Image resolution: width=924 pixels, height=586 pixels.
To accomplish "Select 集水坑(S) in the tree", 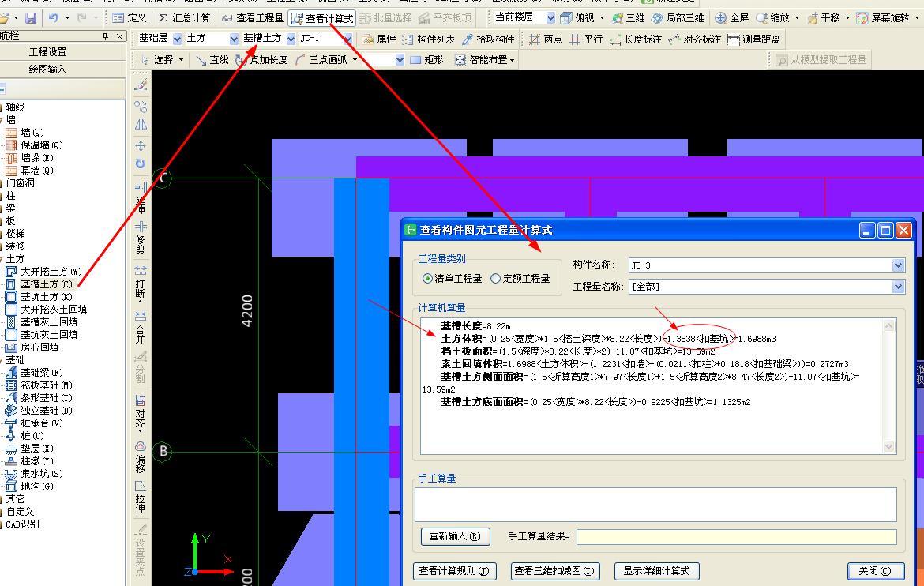I will [42, 473].
